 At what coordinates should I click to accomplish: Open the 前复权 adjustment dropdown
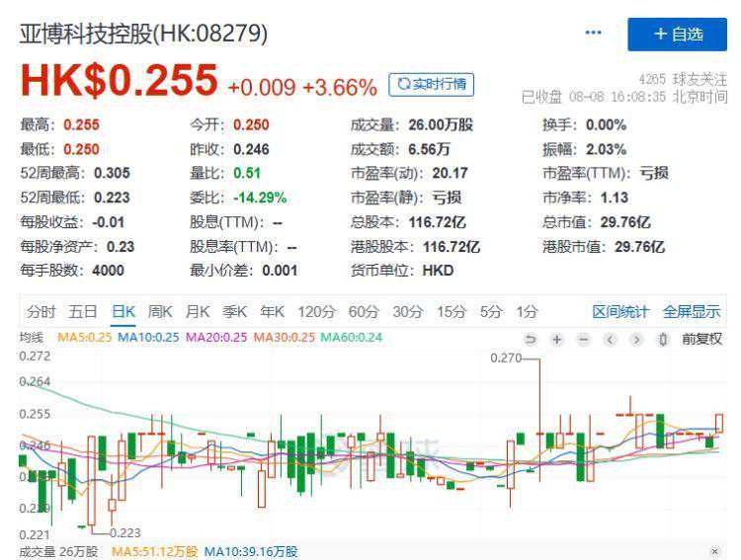pos(701,339)
